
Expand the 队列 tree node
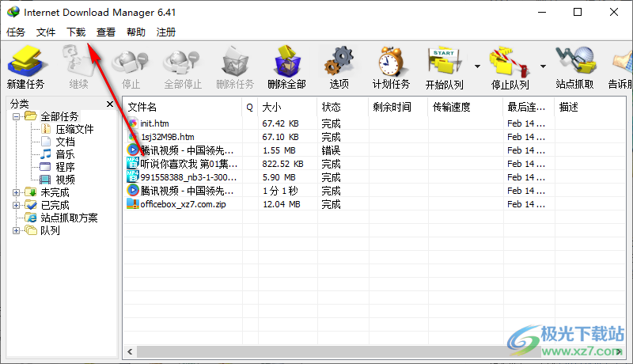(16, 230)
